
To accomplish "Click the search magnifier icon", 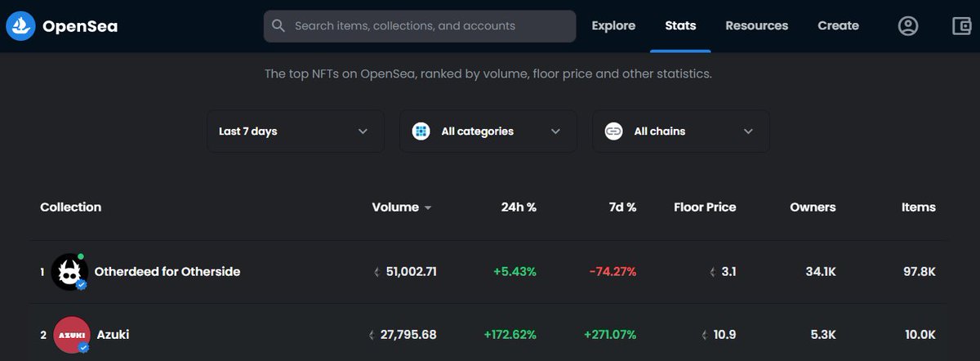I will coord(278,26).
